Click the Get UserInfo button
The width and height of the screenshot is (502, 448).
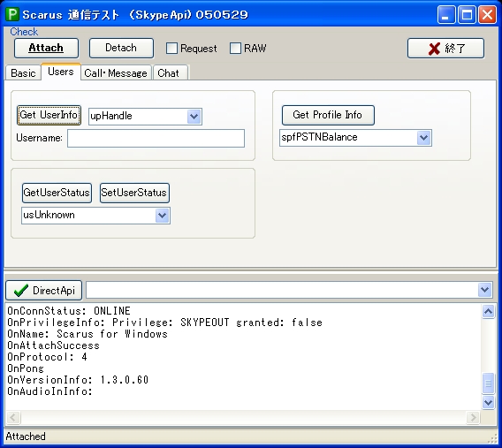[x=49, y=115]
